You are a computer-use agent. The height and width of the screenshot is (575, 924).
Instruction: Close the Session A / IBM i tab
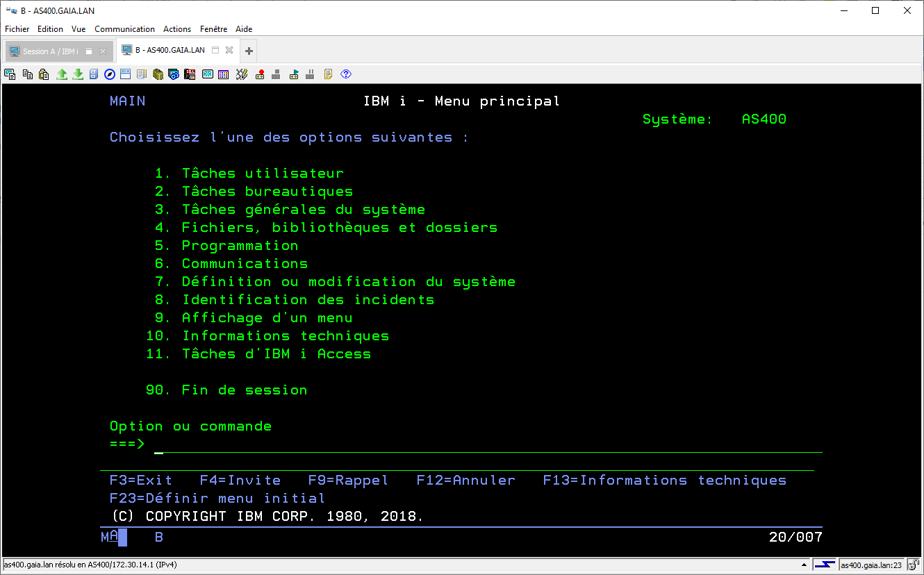coord(103,51)
